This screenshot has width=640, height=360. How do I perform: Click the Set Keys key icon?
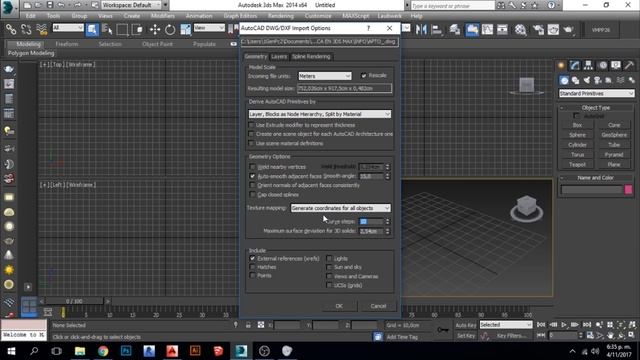pyautogui.click(x=443, y=329)
